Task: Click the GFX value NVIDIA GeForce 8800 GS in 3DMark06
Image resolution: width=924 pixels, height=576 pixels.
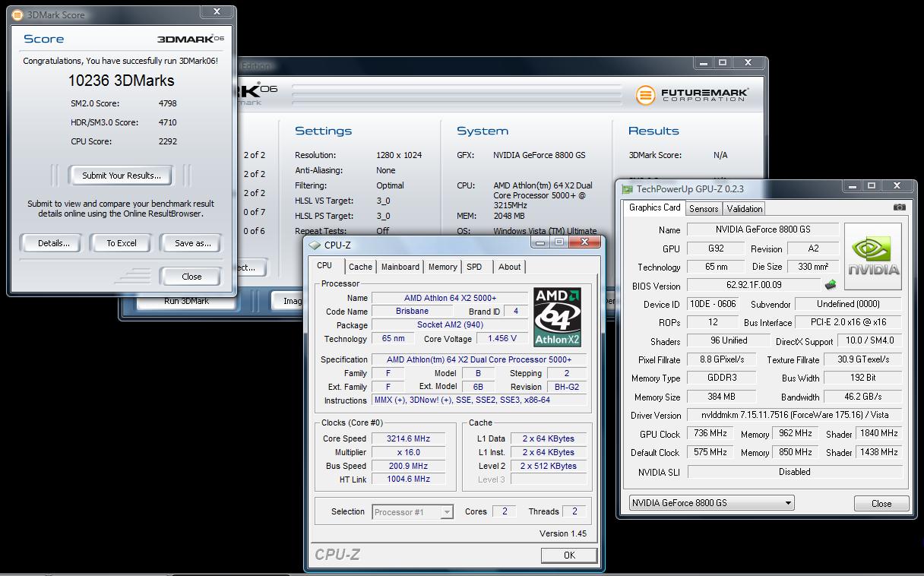Action: pyautogui.click(x=540, y=155)
